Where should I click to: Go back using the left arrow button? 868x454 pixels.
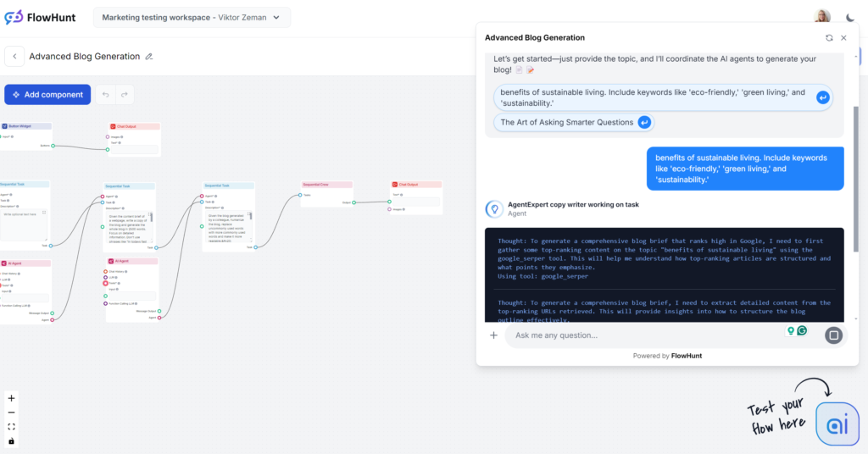[14, 57]
